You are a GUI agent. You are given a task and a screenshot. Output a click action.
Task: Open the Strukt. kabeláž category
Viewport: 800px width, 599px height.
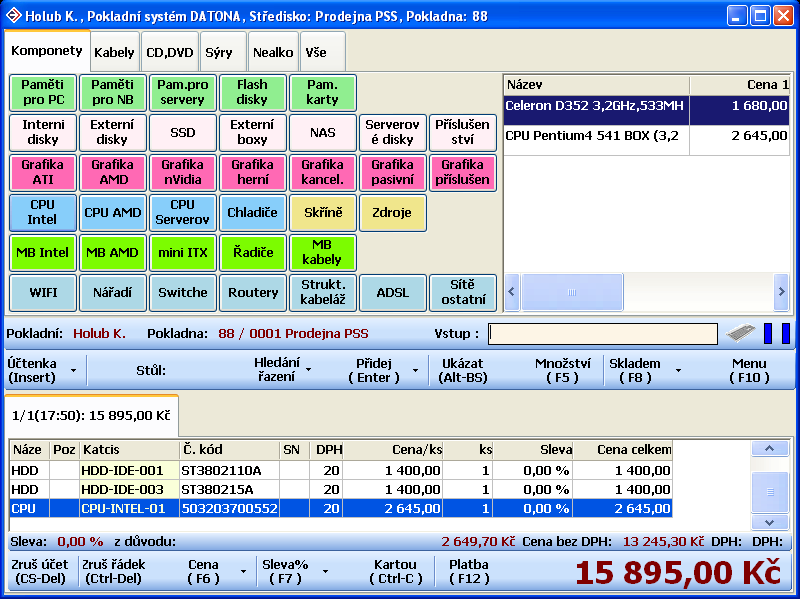[322, 292]
